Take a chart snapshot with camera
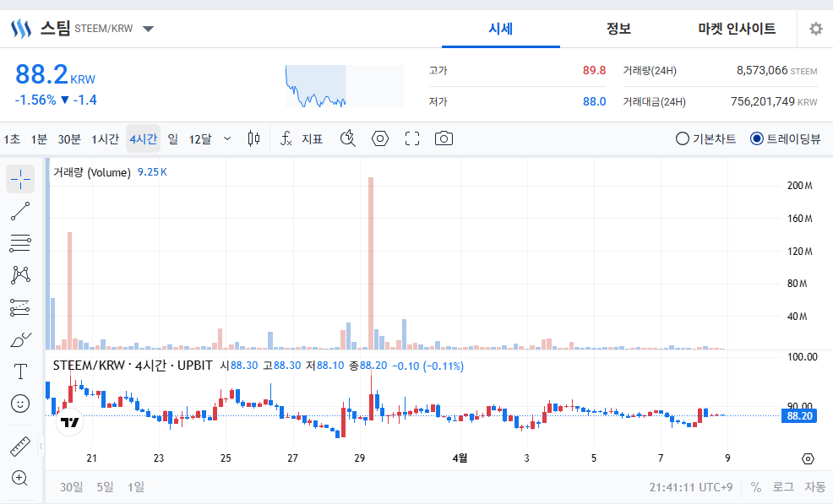This screenshot has width=833, height=504. [444, 138]
